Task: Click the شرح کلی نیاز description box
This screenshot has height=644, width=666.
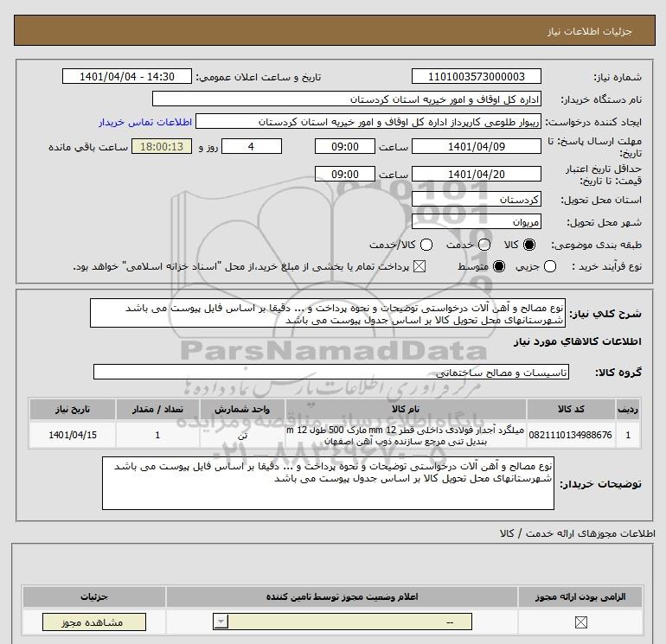Action: 328,313
